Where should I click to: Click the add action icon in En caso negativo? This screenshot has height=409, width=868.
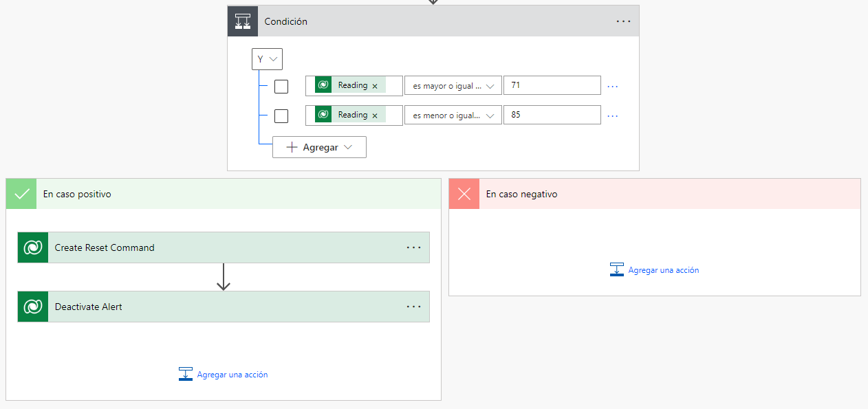[x=617, y=269]
